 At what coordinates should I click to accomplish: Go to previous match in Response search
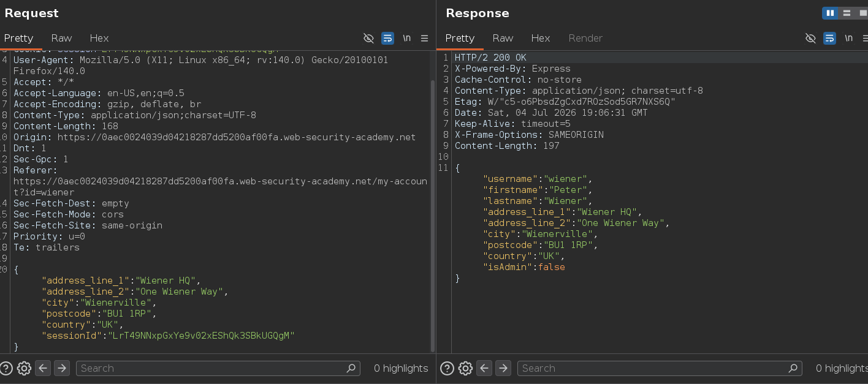[x=484, y=368]
